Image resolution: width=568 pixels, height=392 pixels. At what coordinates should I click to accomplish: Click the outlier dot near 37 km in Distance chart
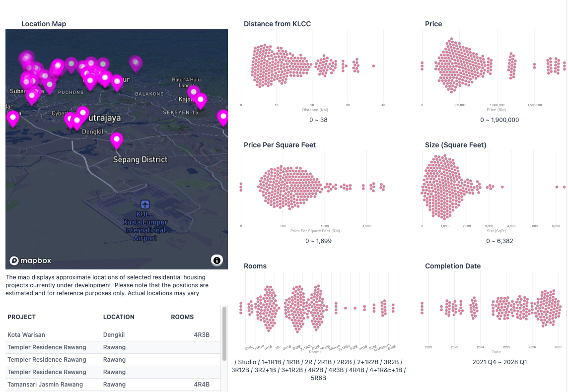tap(373, 66)
